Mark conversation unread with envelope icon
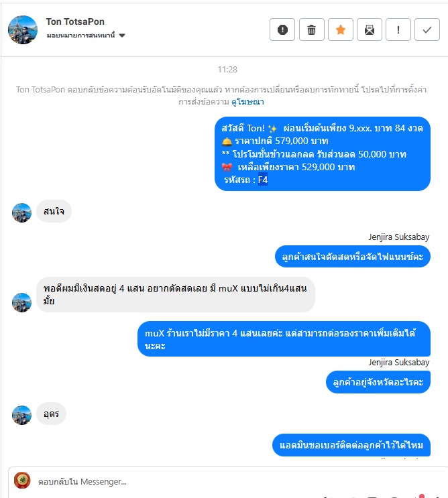This screenshot has height=498, width=448. tap(370, 29)
